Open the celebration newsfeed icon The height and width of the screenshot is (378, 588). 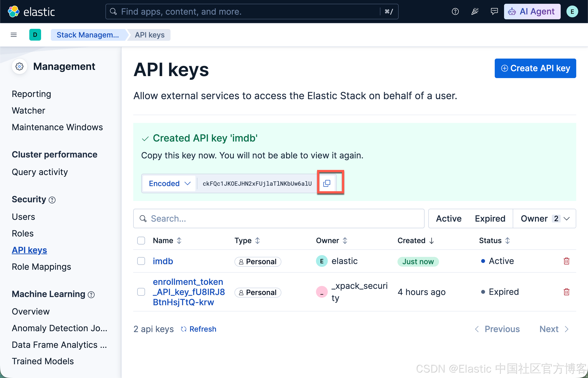[475, 12]
